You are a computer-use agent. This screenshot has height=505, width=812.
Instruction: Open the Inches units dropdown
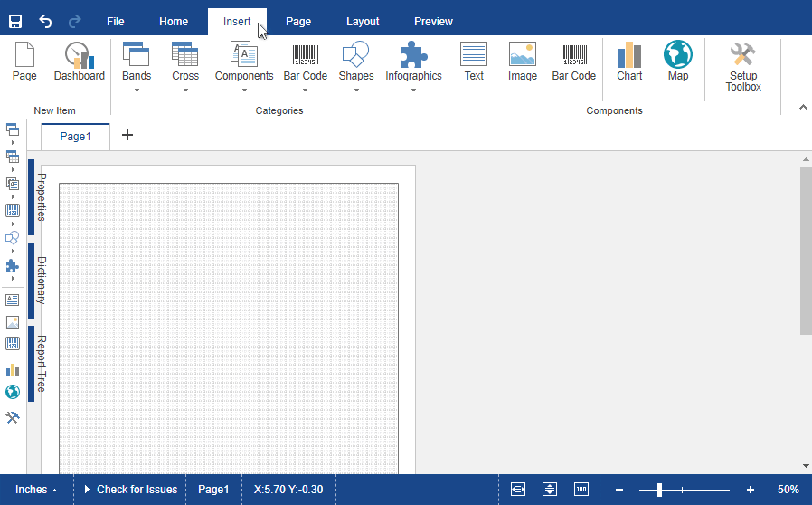[36, 490]
